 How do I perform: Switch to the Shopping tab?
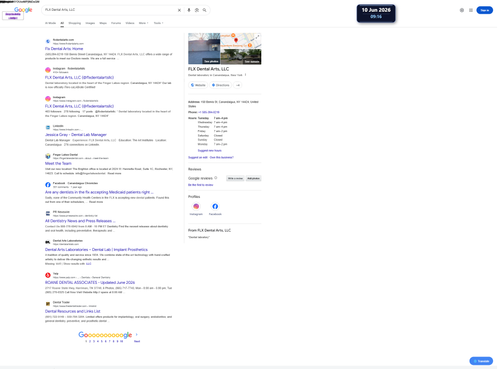75,23
